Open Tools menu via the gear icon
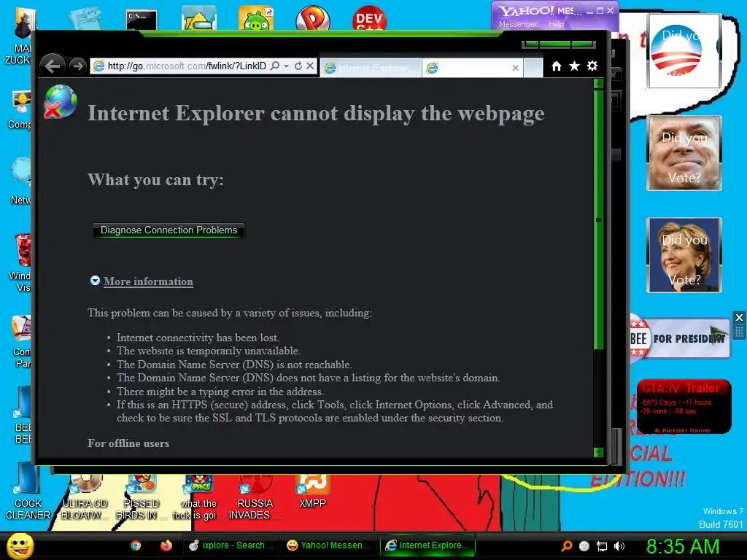747x560 pixels. (x=592, y=66)
